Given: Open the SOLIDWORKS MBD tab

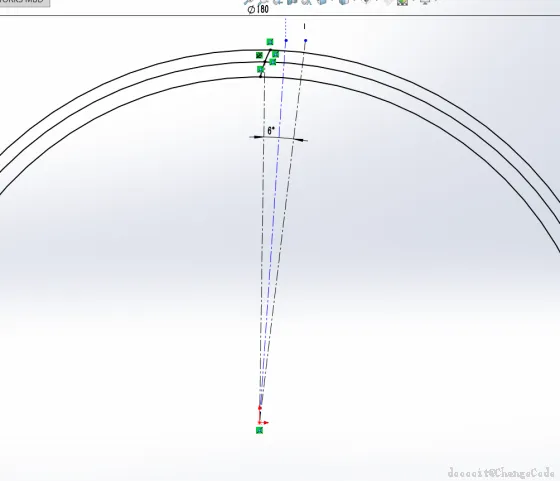Looking at the screenshot, I should 24,2.
